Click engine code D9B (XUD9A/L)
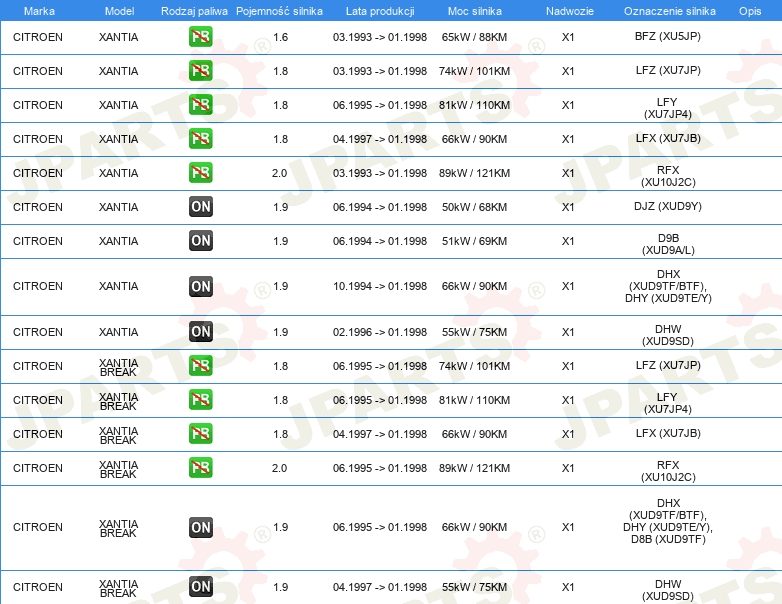 click(x=668, y=244)
